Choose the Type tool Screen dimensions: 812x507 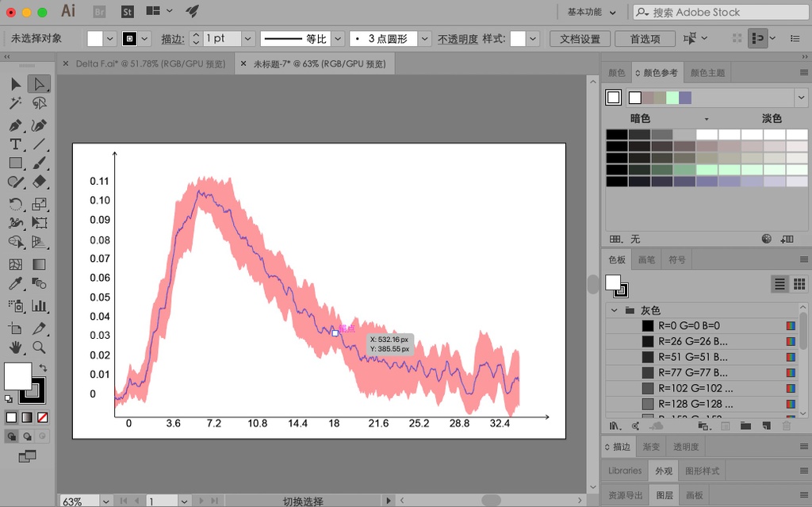15,144
